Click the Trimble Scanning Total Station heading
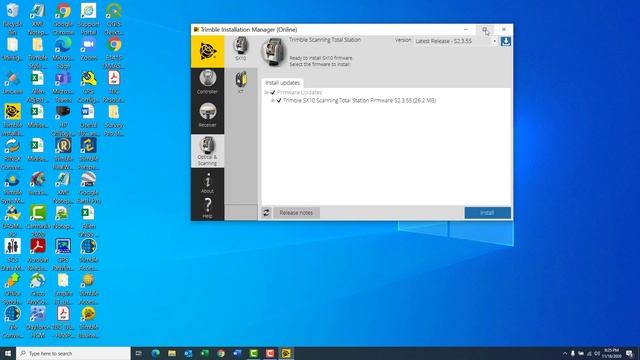The width and height of the screenshot is (640, 360). click(x=325, y=40)
